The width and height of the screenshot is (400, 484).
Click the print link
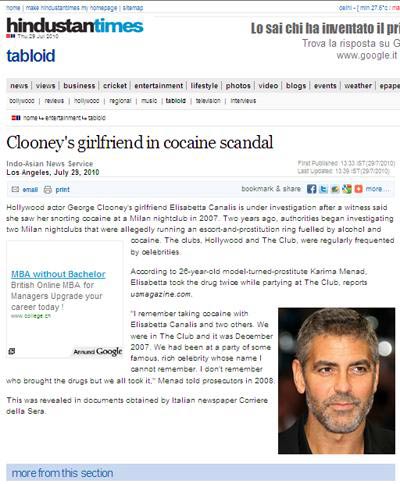(x=62, y=190)
